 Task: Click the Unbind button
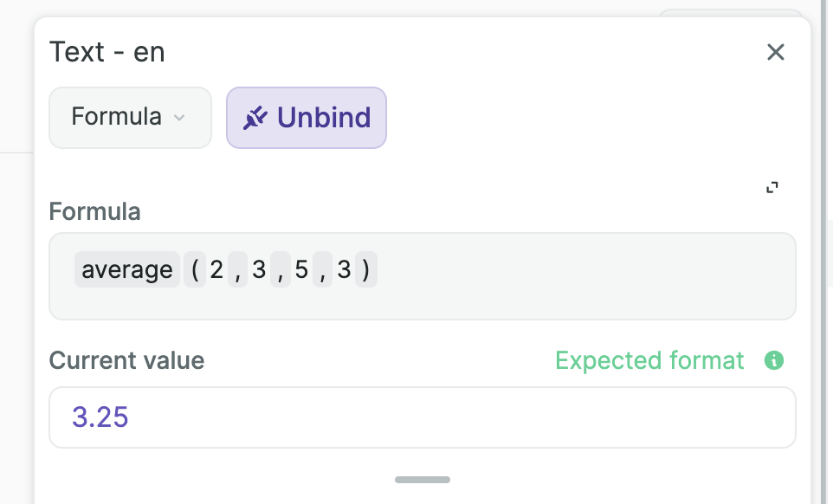(307, 117)
